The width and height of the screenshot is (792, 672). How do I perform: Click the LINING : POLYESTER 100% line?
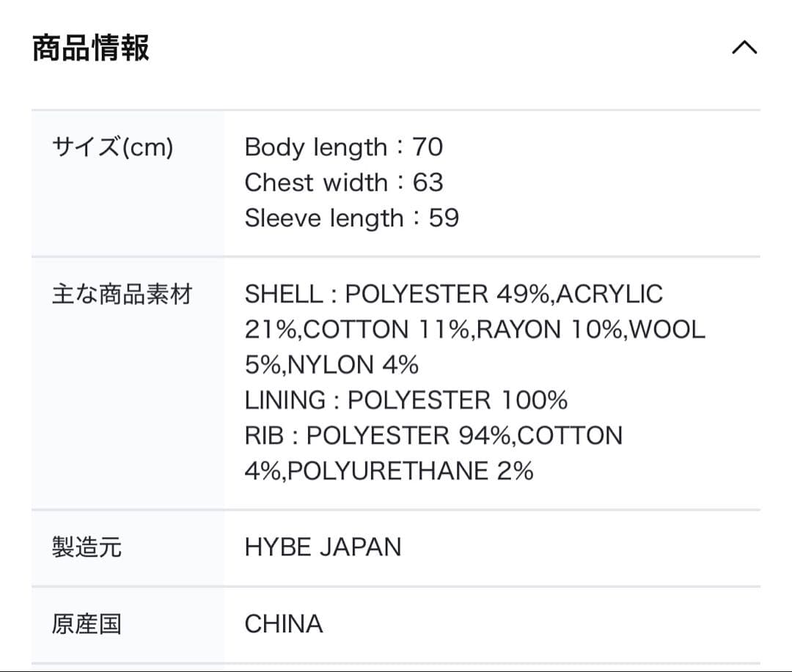(406, 400)
